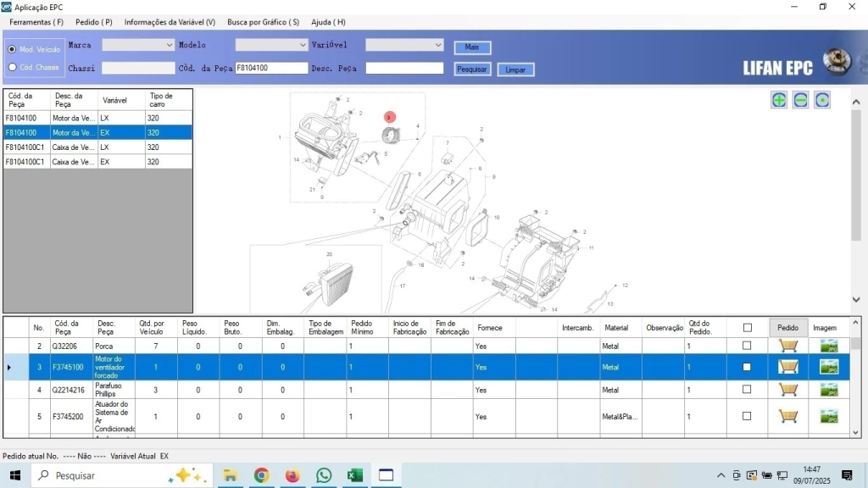Toggle the select-all checkbox in table header
Image resolution: width=868 pixels, height=488 pixels.
(747, 328)
